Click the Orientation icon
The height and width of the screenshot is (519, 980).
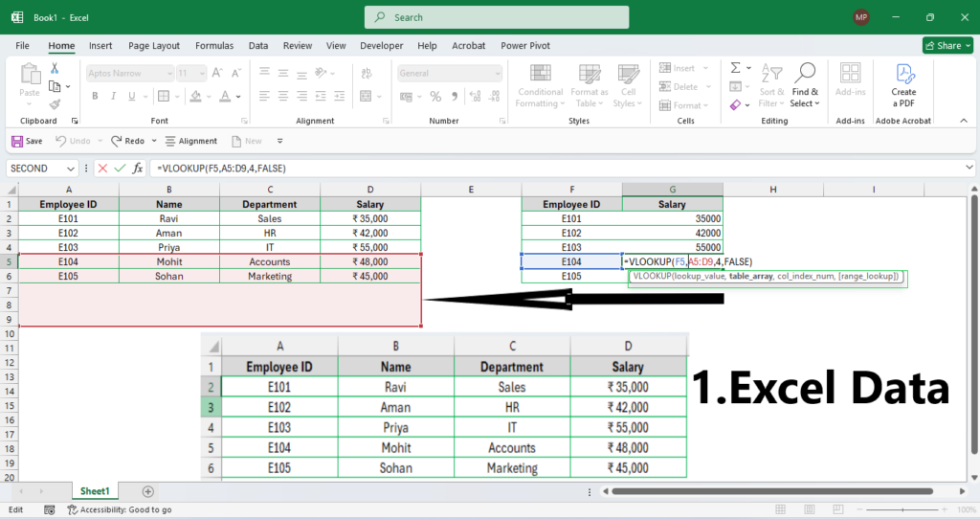coord(321,73)
